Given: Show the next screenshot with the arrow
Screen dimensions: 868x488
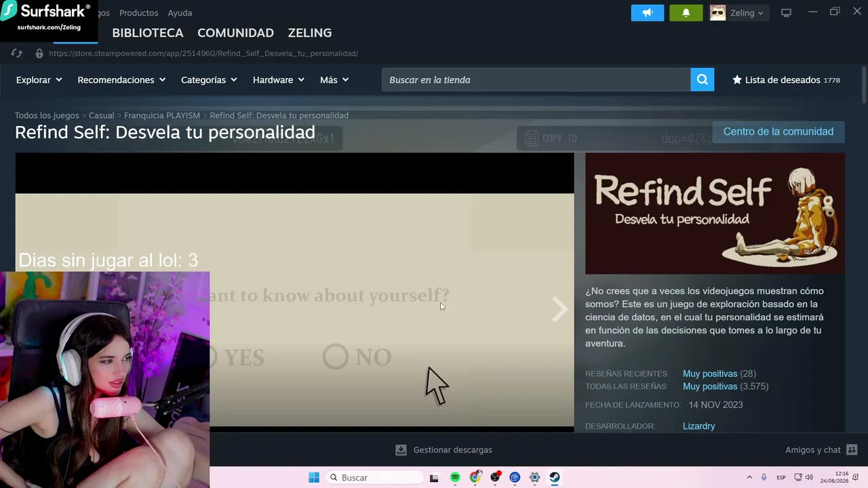Looking at the screenshot, I should (559, 309).
